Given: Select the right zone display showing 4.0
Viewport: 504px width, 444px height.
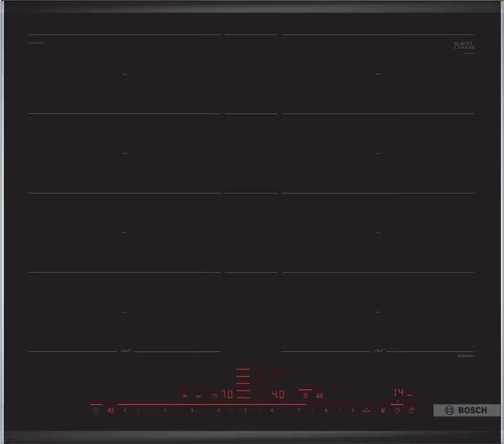Looking at the screenshot, I should 278,394.
